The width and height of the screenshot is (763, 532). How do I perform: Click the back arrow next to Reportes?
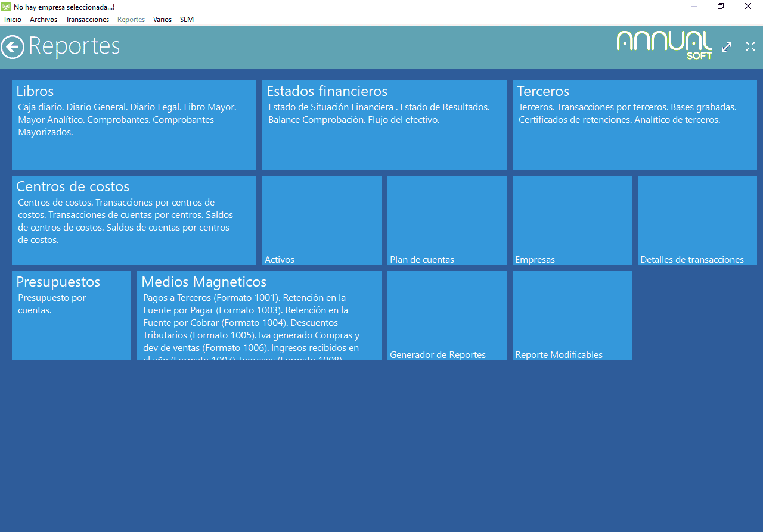point(13,47)
